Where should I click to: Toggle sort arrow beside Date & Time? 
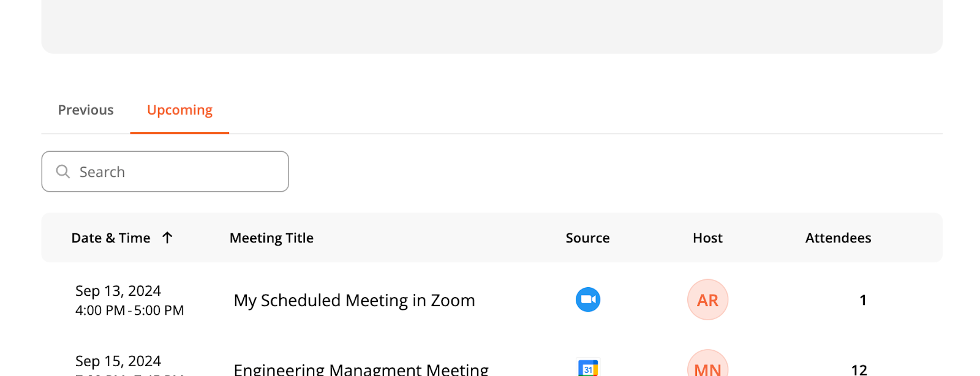click(x=167, y=238)
